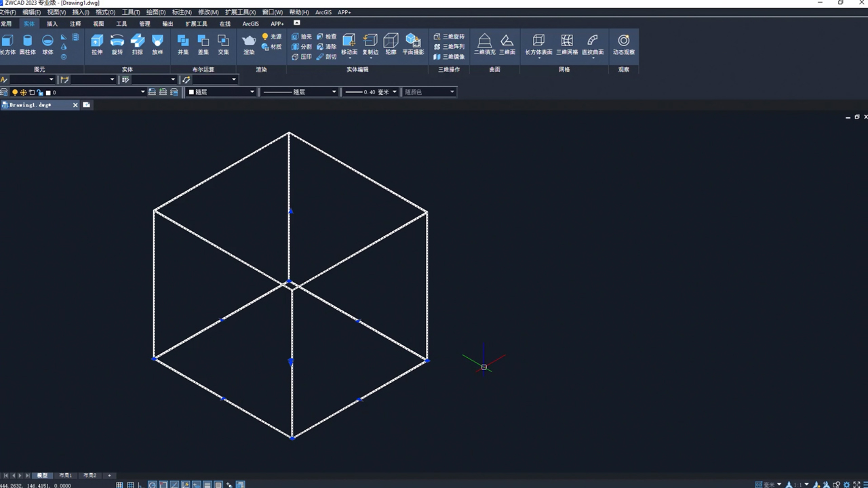This screenshot has width=868, height=488.
Task: Close the Drawing1.dwg document tab
Action: (x=75, y=105)
